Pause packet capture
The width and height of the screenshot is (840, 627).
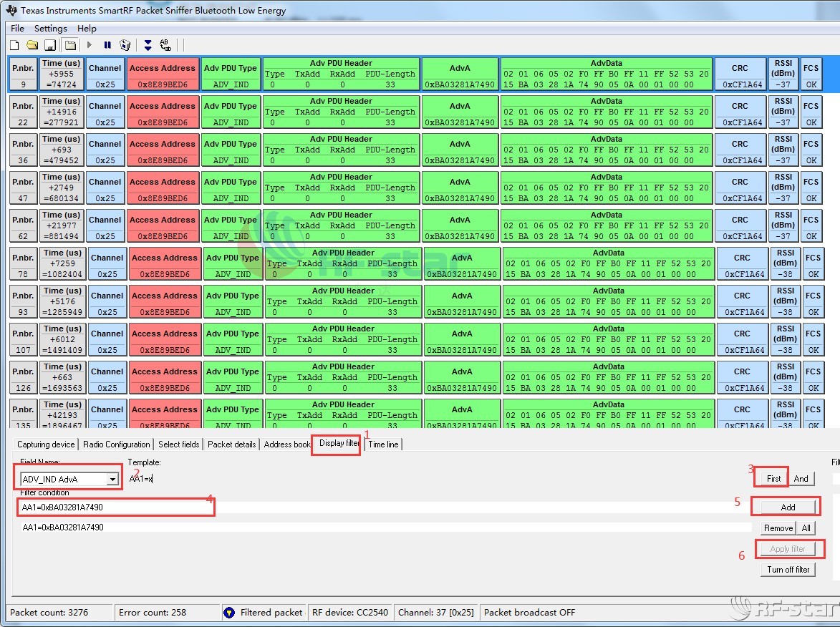click(x=107, y=45)
